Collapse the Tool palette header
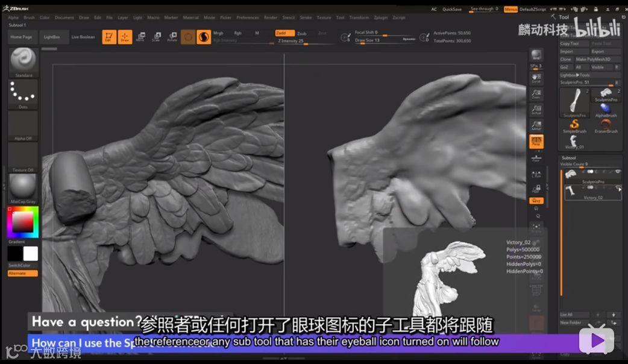 click(x=564, y=17)
